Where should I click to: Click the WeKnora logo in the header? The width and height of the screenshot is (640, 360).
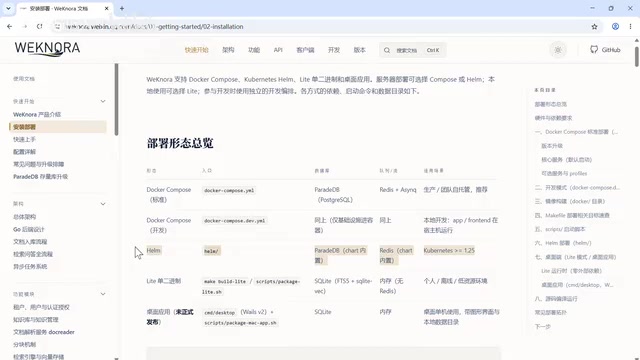click(47, 49)
